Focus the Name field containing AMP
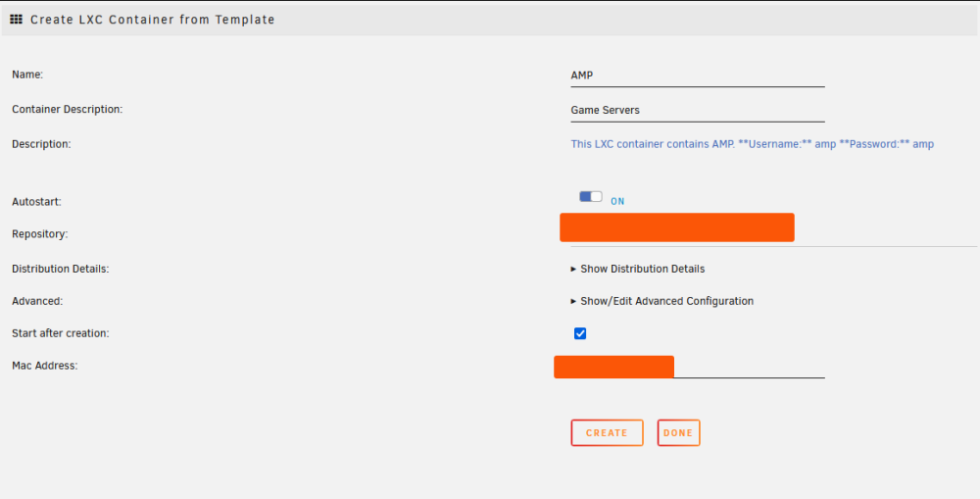Image resolution: width=980 pixels, height=499 pixels. point(698,75)
